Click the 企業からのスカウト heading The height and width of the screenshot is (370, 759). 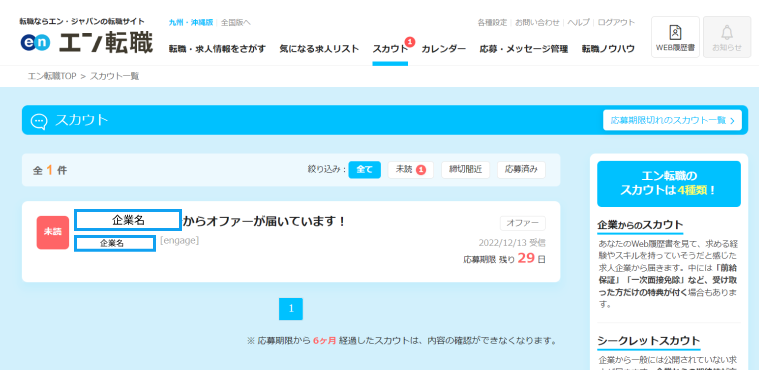point(640,225)
